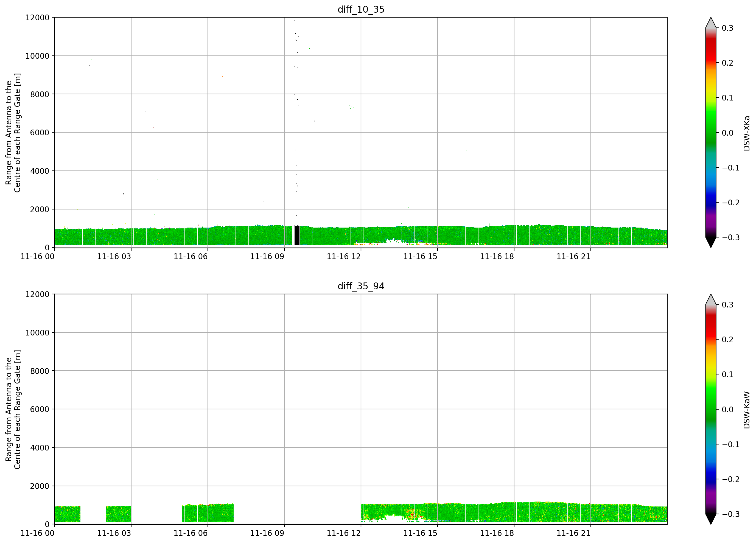Click the 11-16 18 x-axis label of diff_10_35

point(497,257)
